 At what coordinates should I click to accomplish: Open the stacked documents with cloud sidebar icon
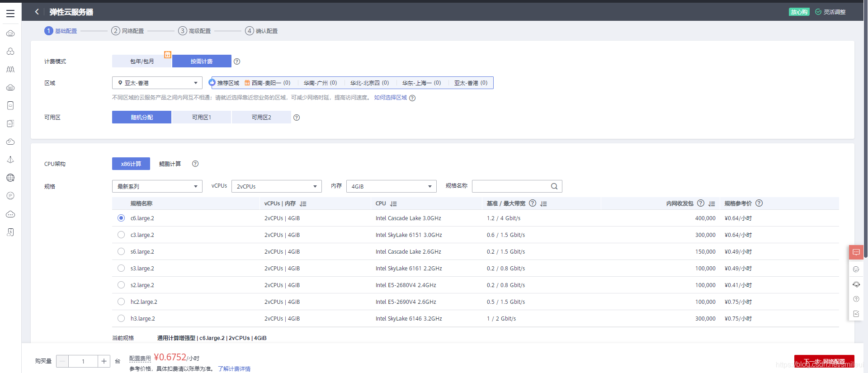coord(10,124)
